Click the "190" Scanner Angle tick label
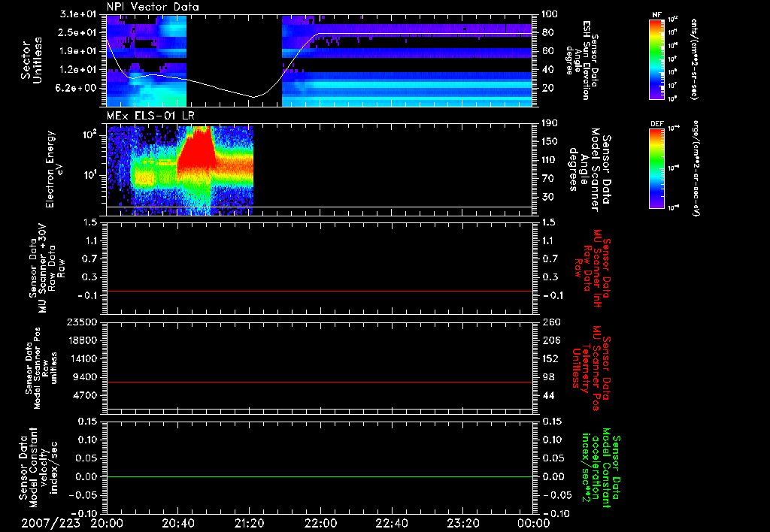770x532 pixels. pos(550,123)
